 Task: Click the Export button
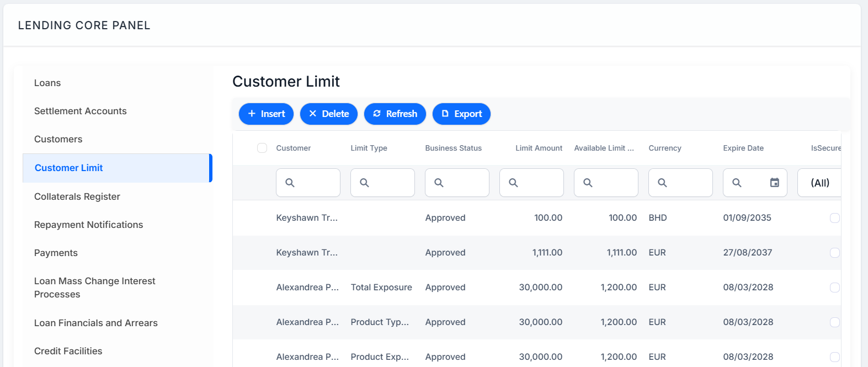coord(461,114)
